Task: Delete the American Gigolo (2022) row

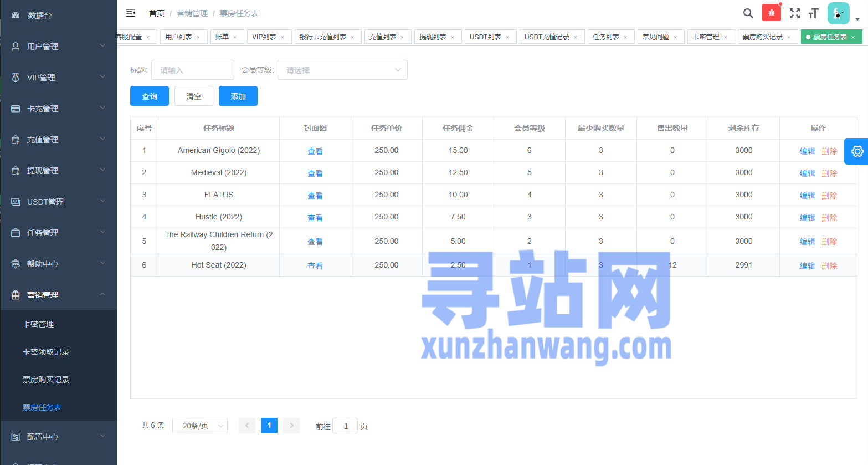Action: (829, 151)
